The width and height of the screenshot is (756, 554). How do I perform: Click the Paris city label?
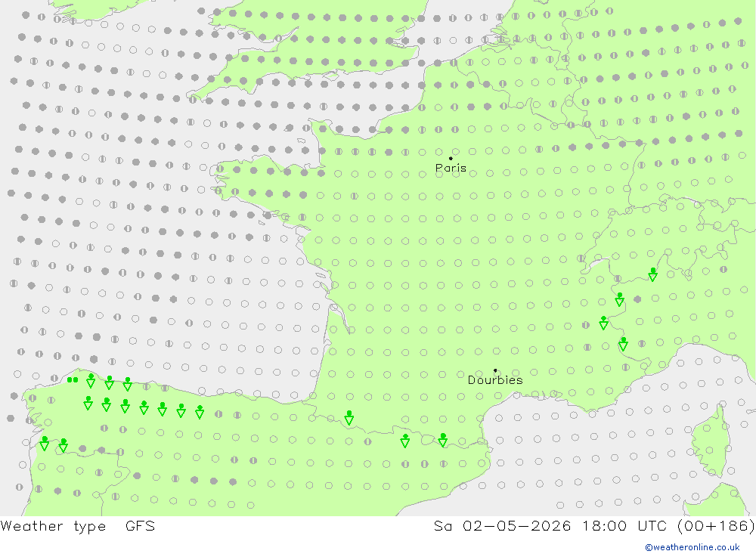click(x=451, y=169)
